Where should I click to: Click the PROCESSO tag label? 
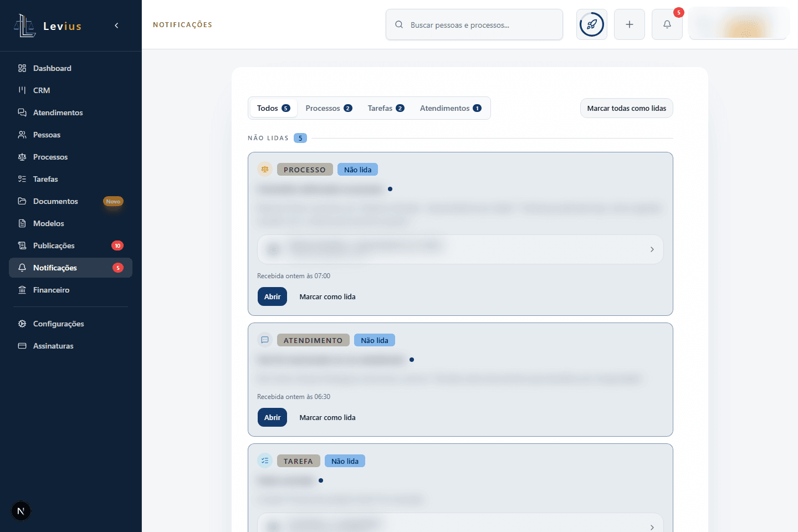pyautogui.click(x=305, y=170)
